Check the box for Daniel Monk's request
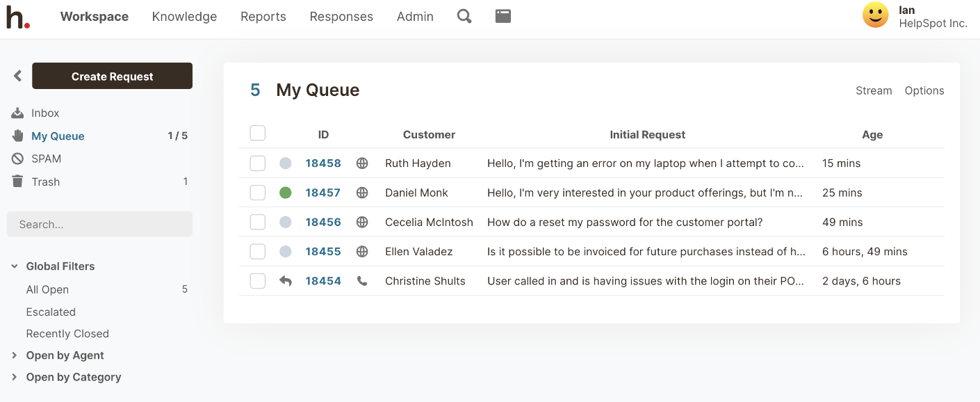Screen dimensions: 980x402 tap(258, 193)
